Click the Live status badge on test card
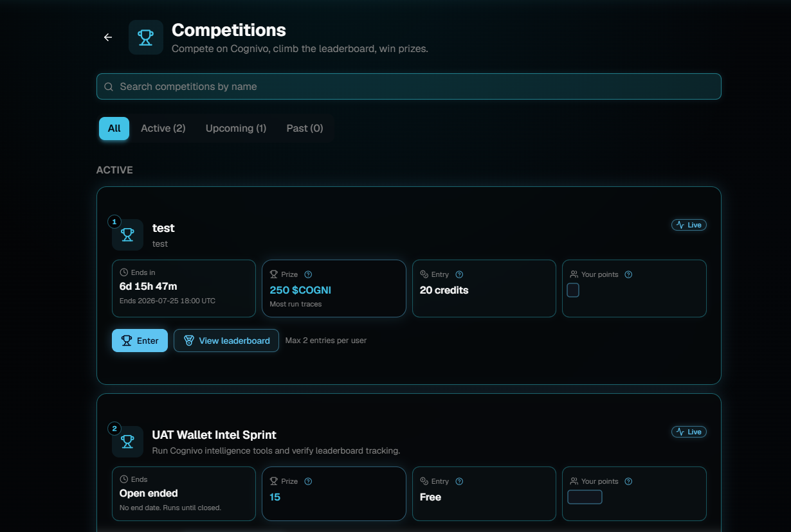The width and height of the screenshot is (791, 532). tap(689, 225)
